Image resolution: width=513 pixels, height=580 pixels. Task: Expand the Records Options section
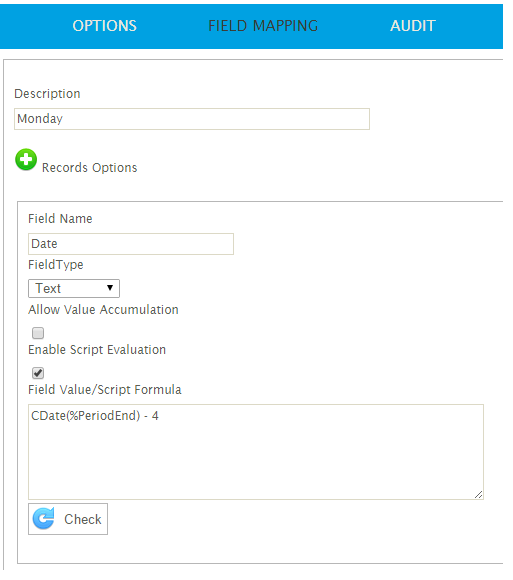[x=26, y=160]
